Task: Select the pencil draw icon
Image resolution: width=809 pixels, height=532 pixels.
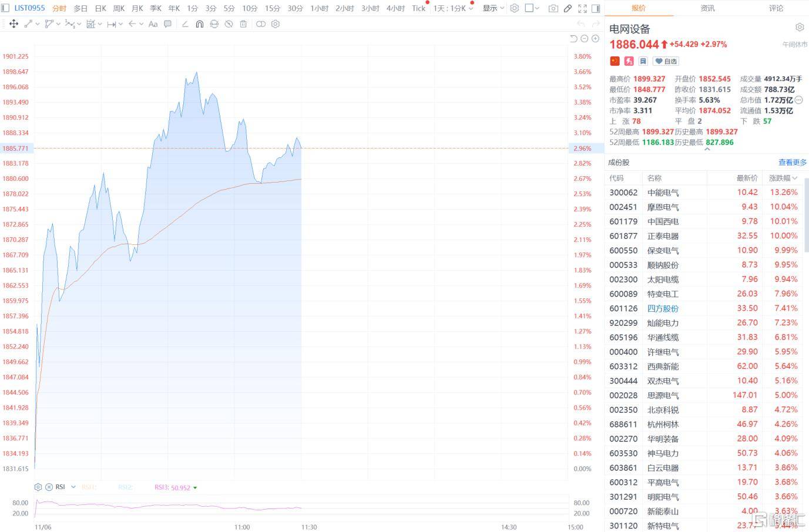Action: pos(568,8)
